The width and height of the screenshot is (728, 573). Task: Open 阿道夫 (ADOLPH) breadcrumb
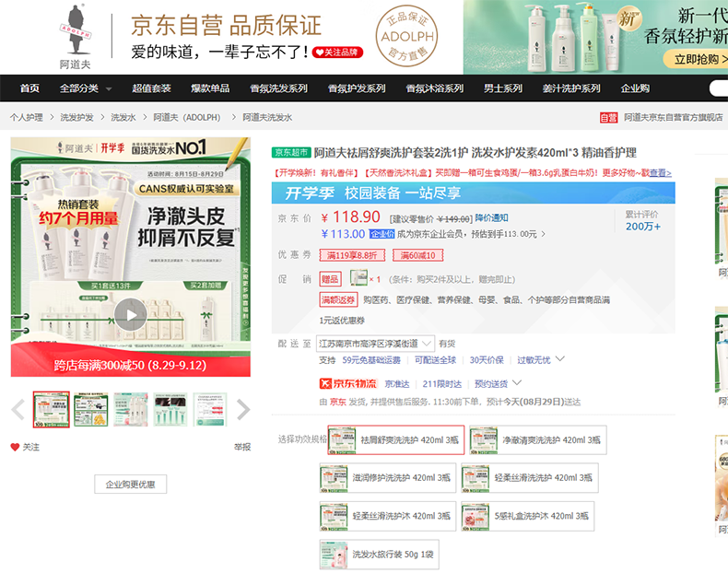point(187,117)
